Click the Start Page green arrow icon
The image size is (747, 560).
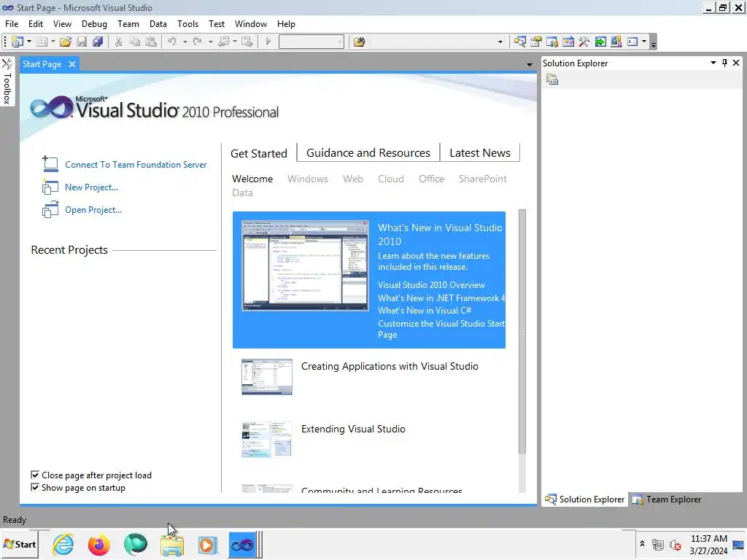tap(600, 42)
